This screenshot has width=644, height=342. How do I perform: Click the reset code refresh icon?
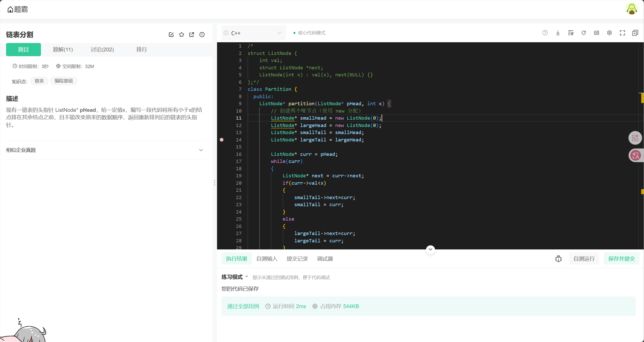point(584,33)
